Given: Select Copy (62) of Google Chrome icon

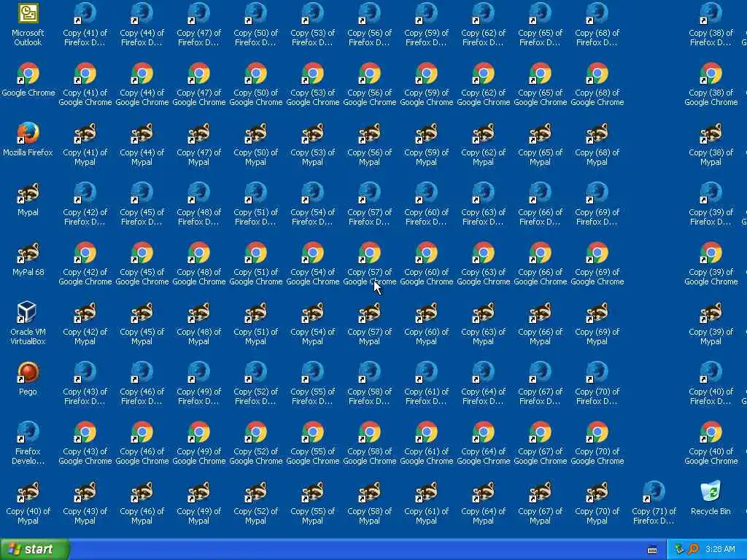Looking at the screenshot, I should click(x=483, y=74).
